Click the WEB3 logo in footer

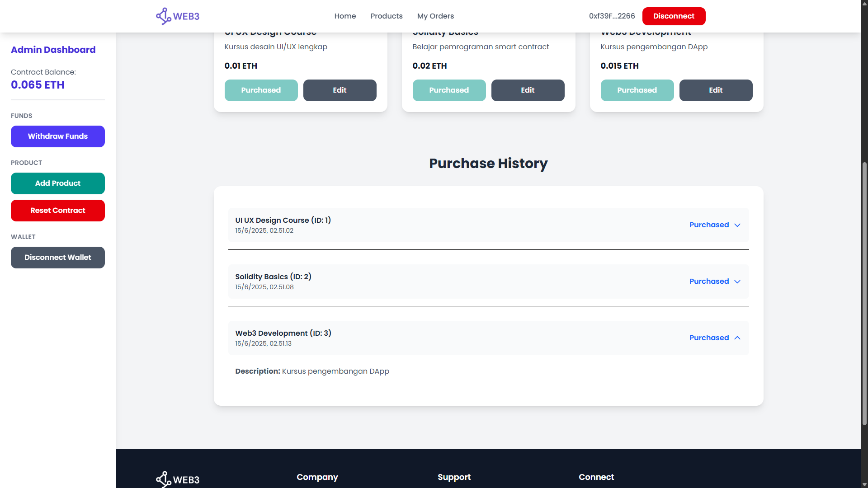(178, 479)
